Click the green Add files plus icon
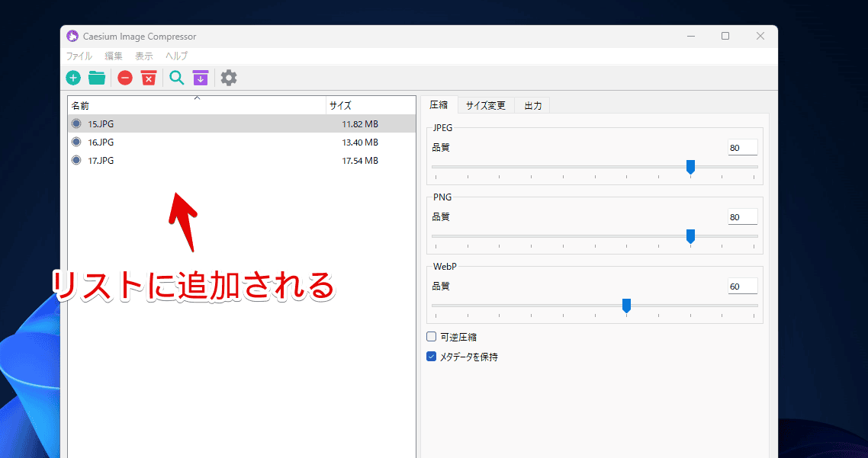 pyautogui.click(x=73, y=78)
